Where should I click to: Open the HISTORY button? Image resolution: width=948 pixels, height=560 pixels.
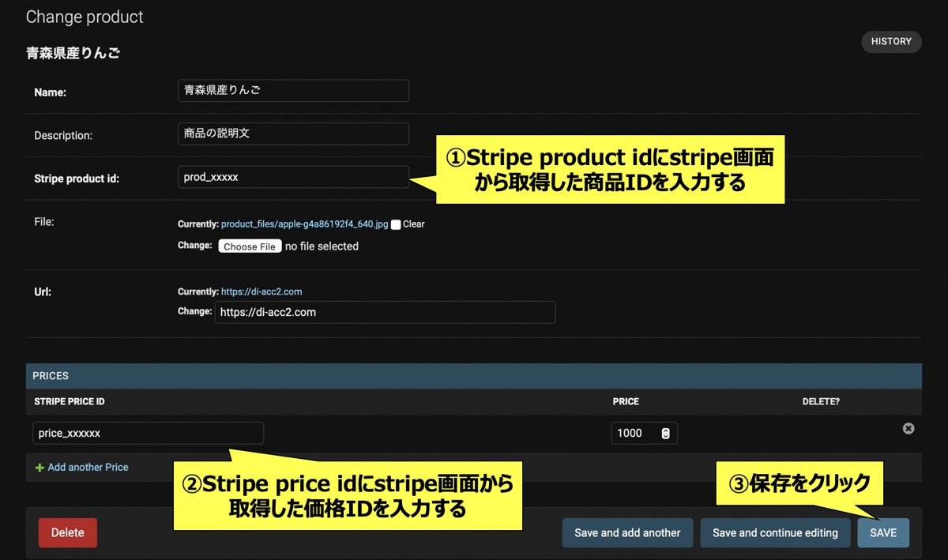pos(891,41)
